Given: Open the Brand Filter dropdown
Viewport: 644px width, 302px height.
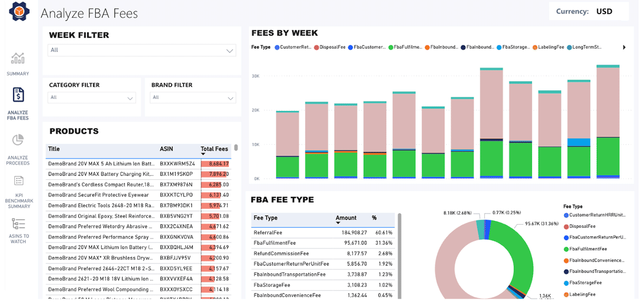Looking at the screenshot, I should tap(231, 99).
